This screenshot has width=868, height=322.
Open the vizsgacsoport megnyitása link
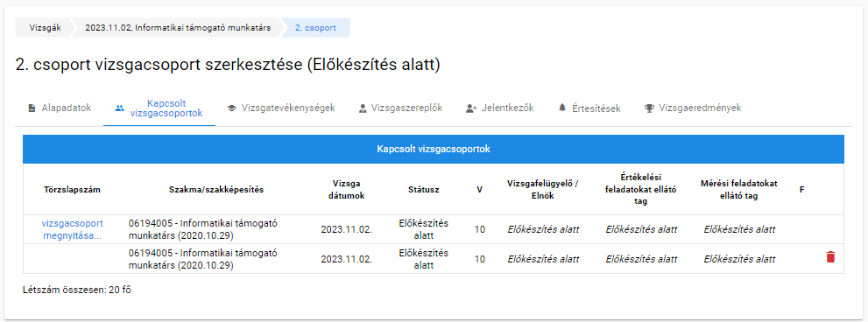coord(72,229)
